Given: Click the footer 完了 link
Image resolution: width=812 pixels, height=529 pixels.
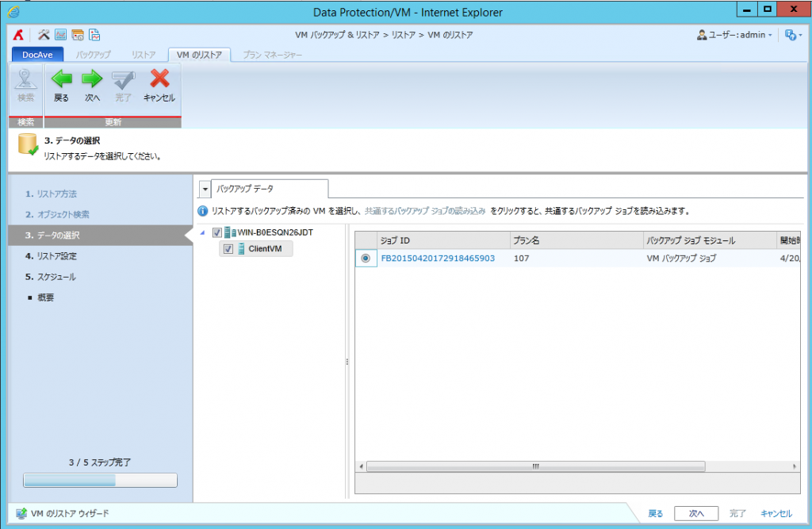Looking at the screenshot, I should click(737, 513).
